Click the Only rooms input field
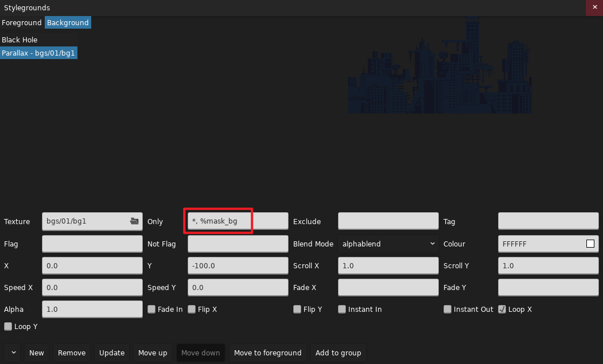Image resolution: width=603 pixels, height=364 pixels. click(238, 221)
